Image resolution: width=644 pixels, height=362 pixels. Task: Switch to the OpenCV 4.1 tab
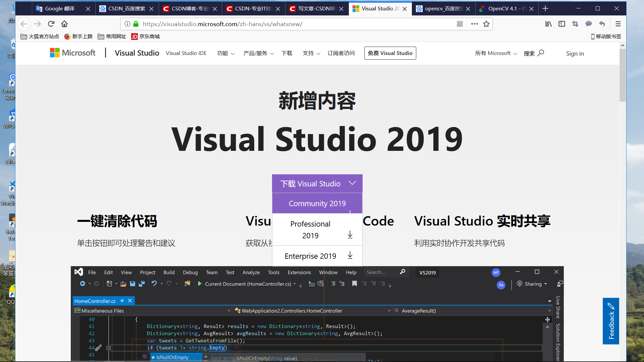[503, 9]
